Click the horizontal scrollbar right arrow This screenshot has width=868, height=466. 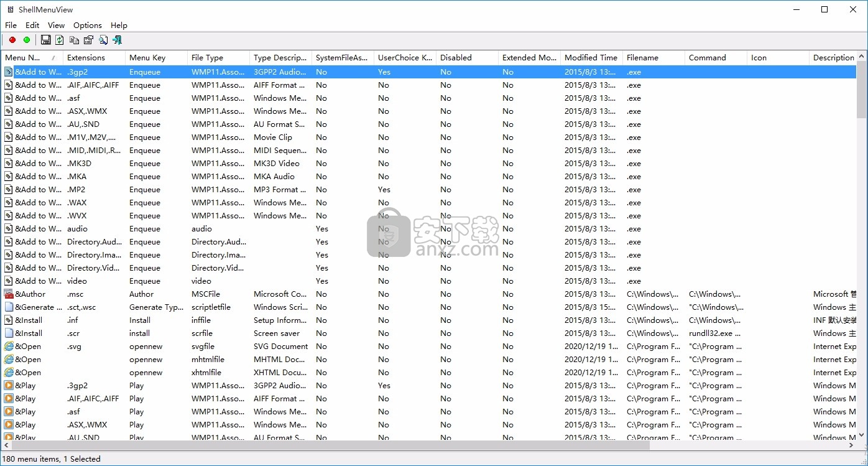[x=851, y=445]
